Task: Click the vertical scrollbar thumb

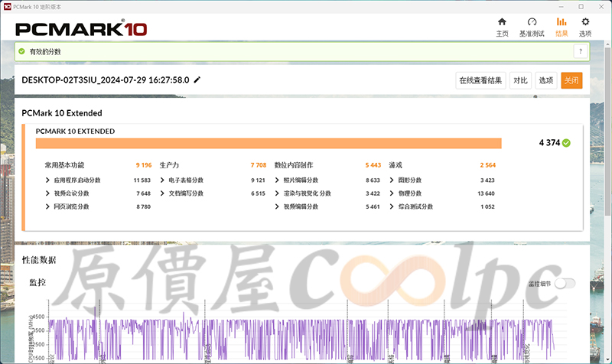Action: pyautogui.click(x=607, y=131)
